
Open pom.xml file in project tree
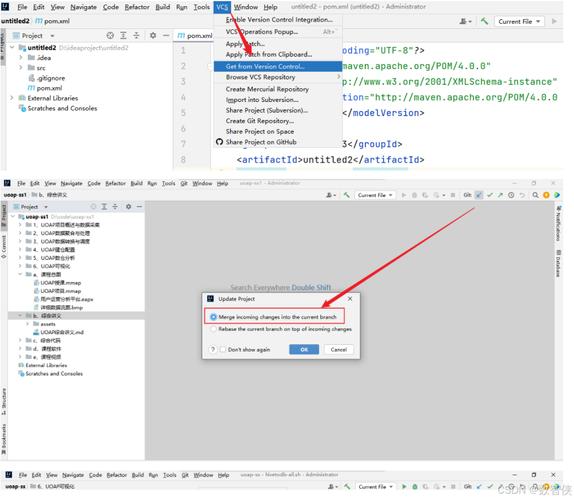49,88
